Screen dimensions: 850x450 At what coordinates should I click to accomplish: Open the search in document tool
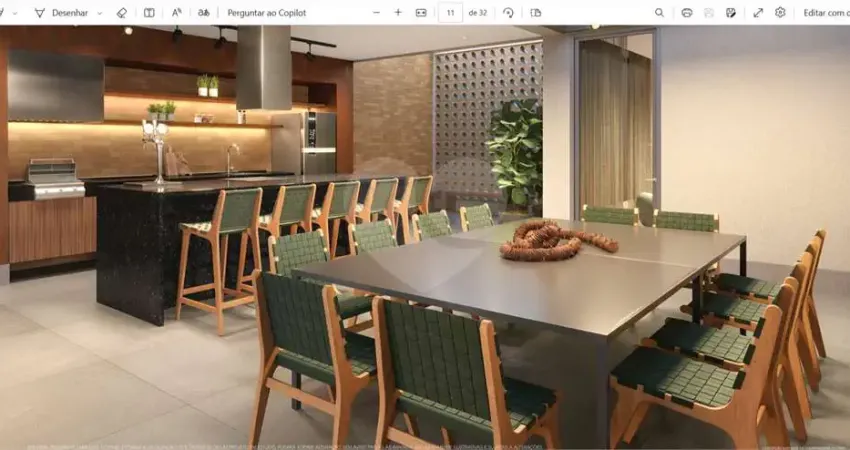coord(659,13)
